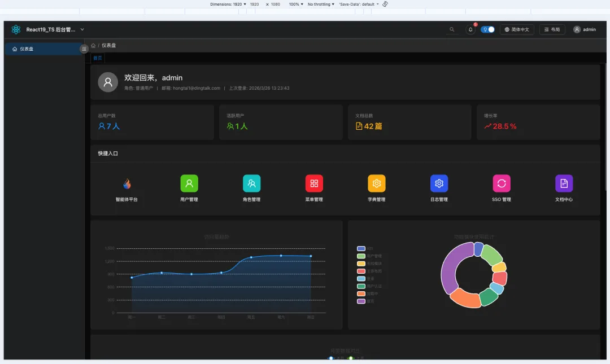
Task: Open the 智能体平台 flame shortcut
Action: tap(127, 183)
